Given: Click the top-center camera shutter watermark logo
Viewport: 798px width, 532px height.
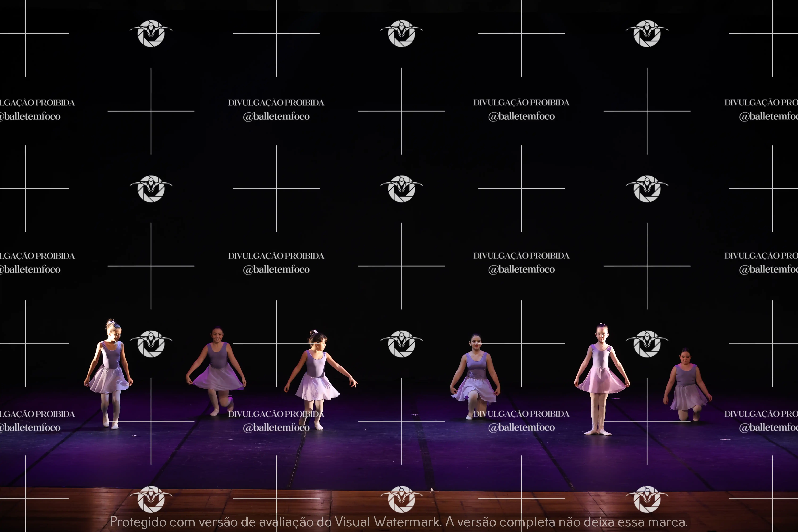Looking at the screenshot, I should (401, 34).
